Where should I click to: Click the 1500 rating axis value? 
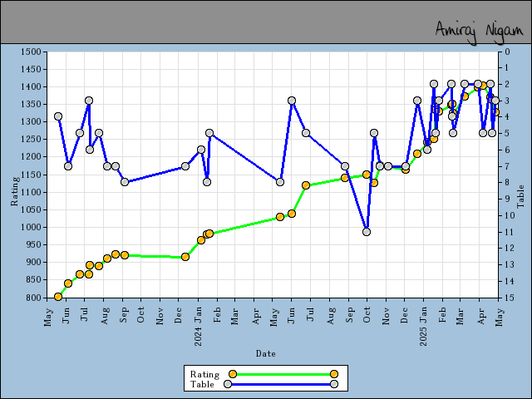(31, 52)
